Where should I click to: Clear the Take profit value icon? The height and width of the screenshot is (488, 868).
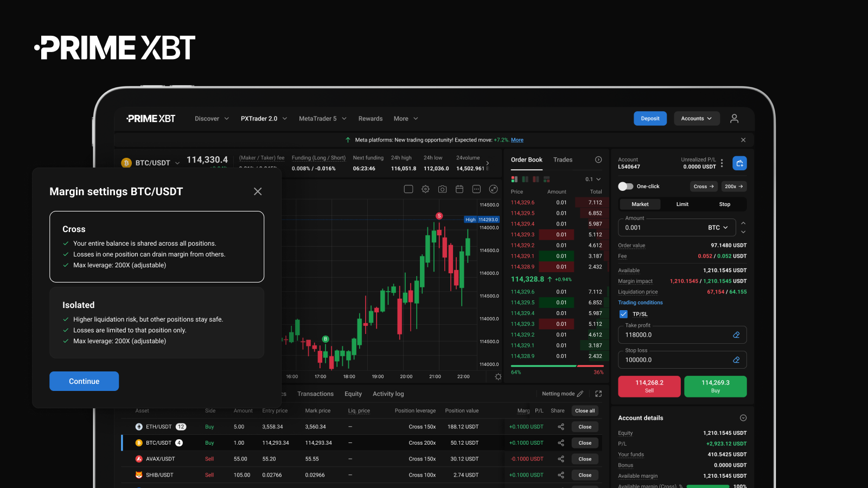[x=736, y=335]
